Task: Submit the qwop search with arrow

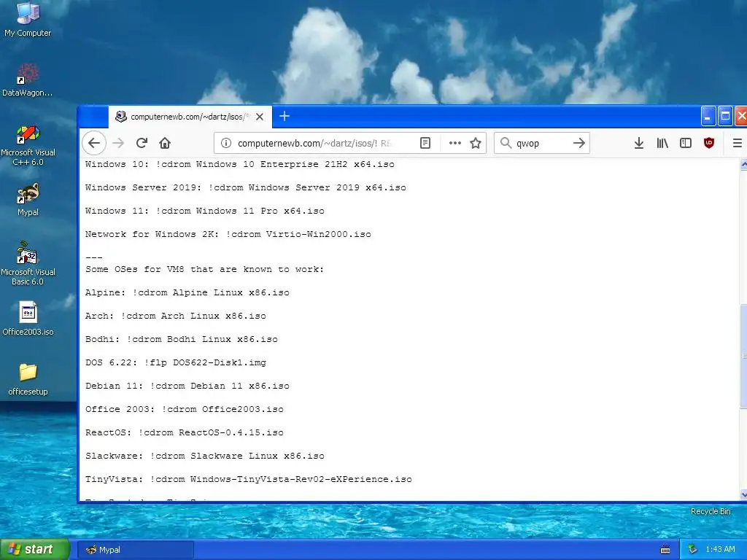Action: click(578, 143)
